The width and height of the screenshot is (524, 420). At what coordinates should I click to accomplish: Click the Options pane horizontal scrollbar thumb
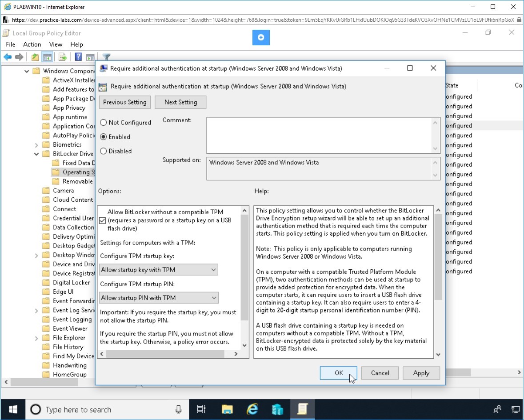(x=165, y=354)
